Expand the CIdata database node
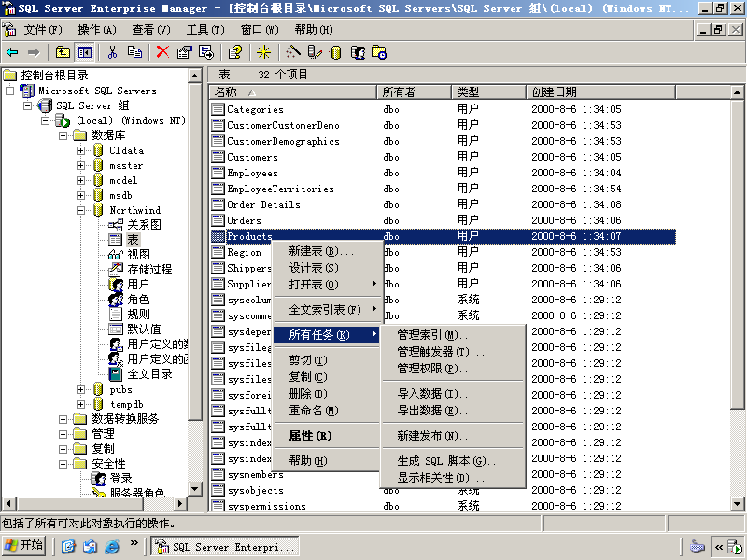This screenshot has width=747, height=560. point(81,150)
